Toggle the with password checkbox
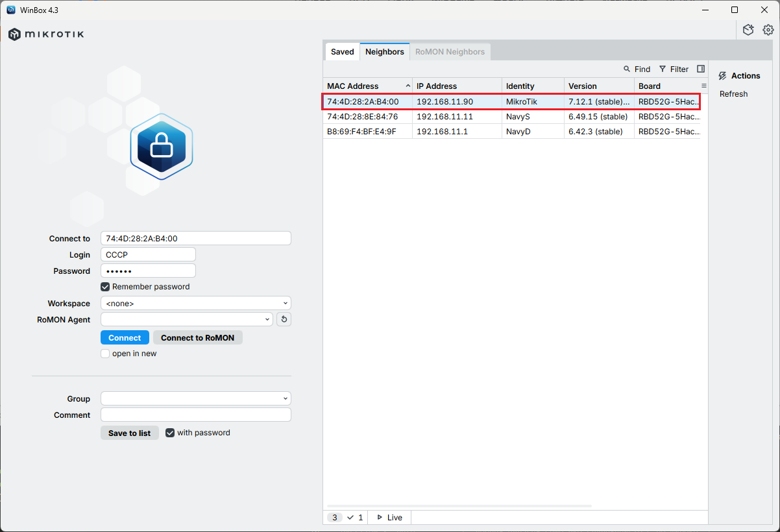Viewport: 780px width, 532px height. (x=170, y=433)
